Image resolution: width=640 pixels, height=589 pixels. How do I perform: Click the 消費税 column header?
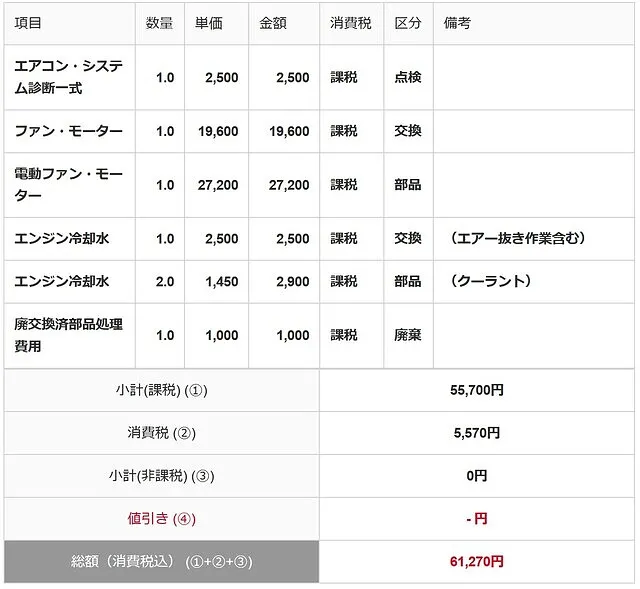[x=350, y=23]
